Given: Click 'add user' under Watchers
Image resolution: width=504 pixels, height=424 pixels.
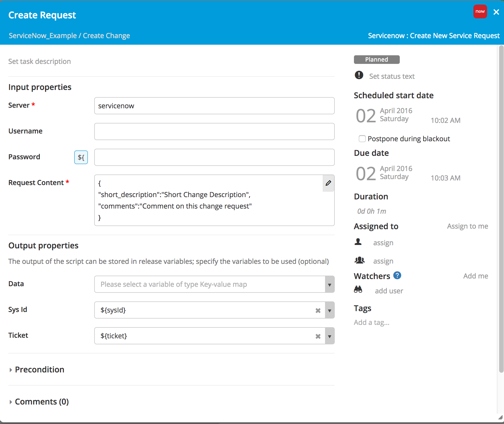Looking at the screenshot, I should click(389, 291).
